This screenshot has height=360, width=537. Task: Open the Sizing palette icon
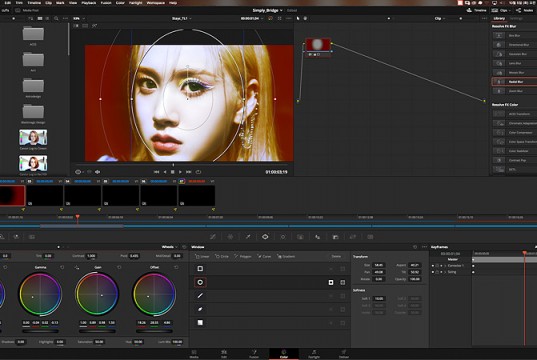[353, 237]
